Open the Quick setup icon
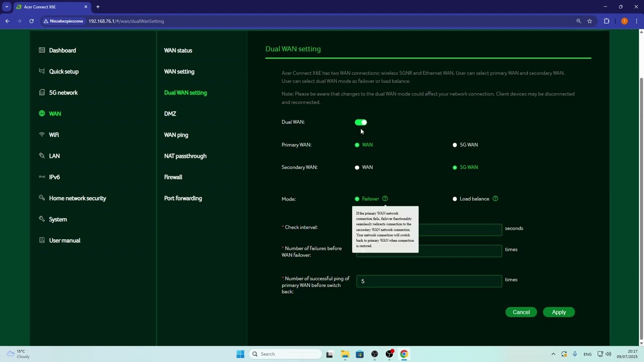 42,71
